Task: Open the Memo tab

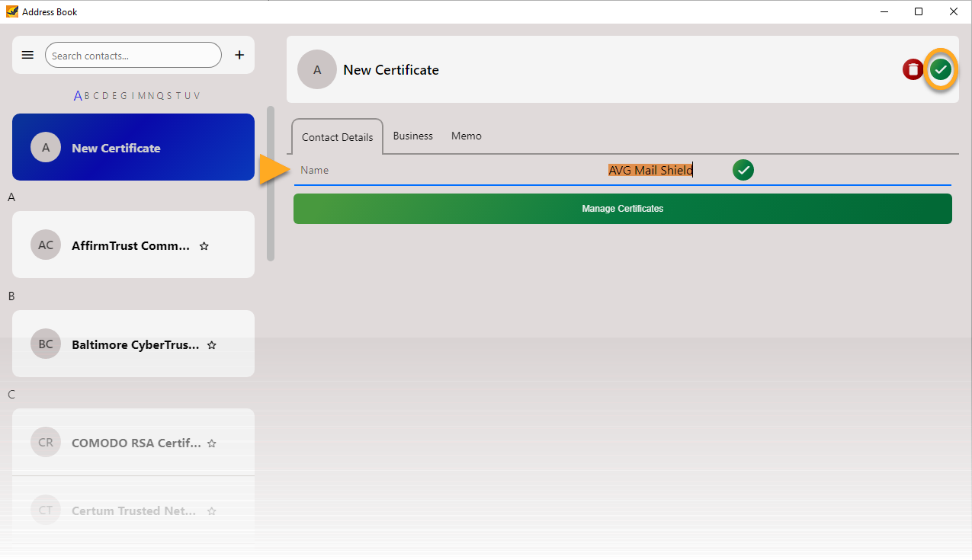Action: (x=466, y=136)
